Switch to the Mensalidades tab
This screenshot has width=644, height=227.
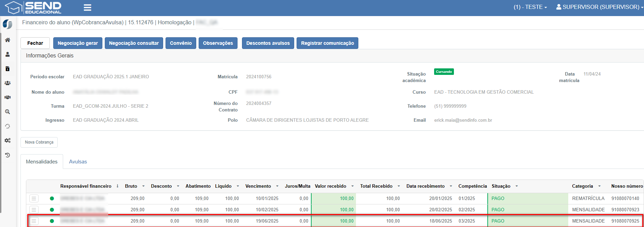click(x=42, y=162)
